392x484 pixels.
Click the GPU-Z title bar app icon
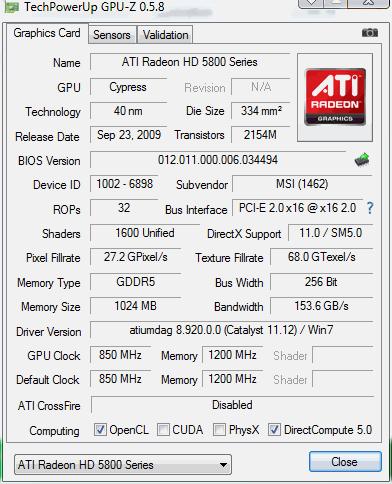(10, 6)
